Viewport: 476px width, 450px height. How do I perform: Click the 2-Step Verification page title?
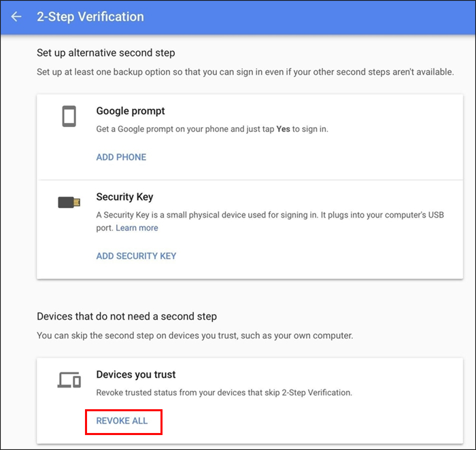90,16
